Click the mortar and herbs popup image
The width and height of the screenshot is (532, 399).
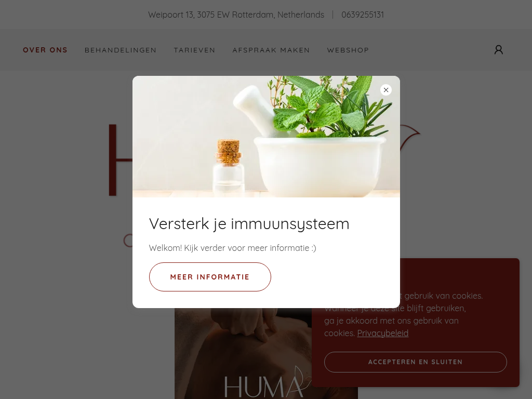click(266, 137)
